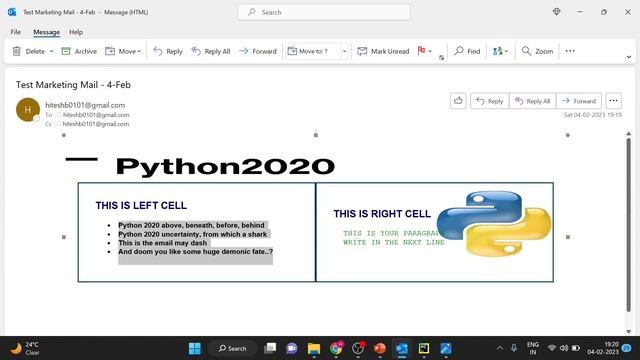Open the taskbar clock and date
This screenshot has height=360, width=640.
pyautogui.click(x=603, y=348)
